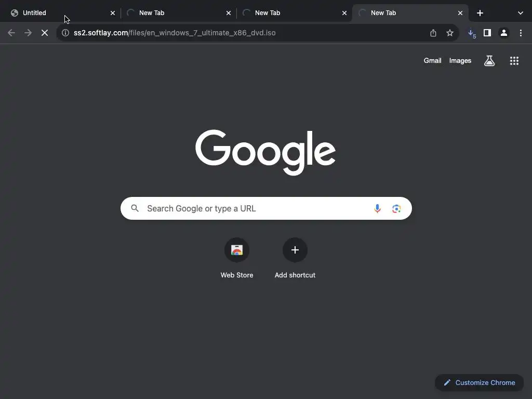Viewport: 532px width, 399px height.
Task: Focus the Search Google or type a URL box
Action: (x=266, y=208)
